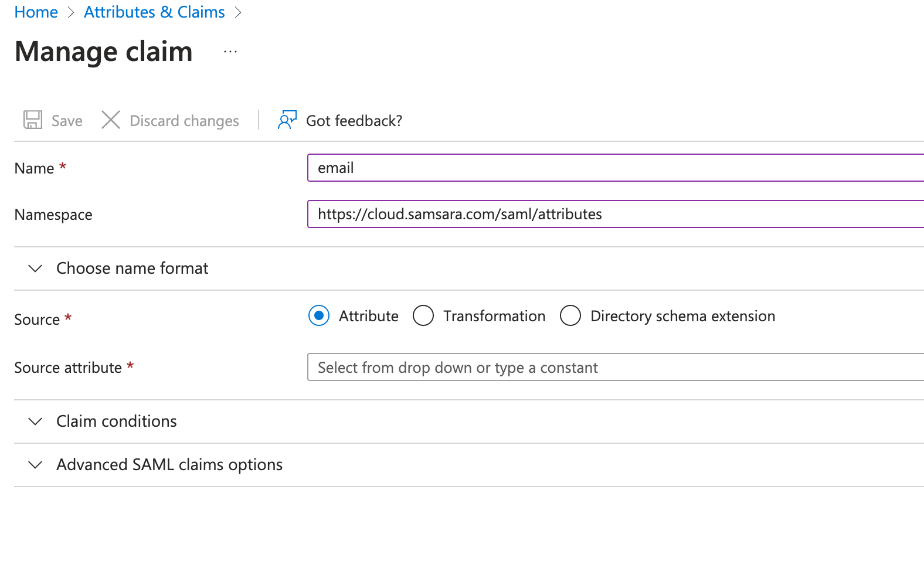Choose Directory schema extension as source
The width and height of the screenshot is (924, 578).
click(x=570, y=316)
